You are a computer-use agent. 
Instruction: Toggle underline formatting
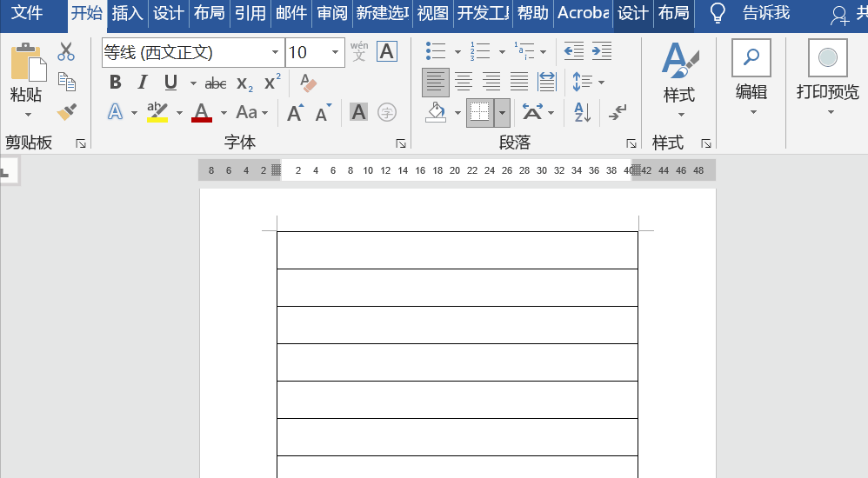coord(170,83)
